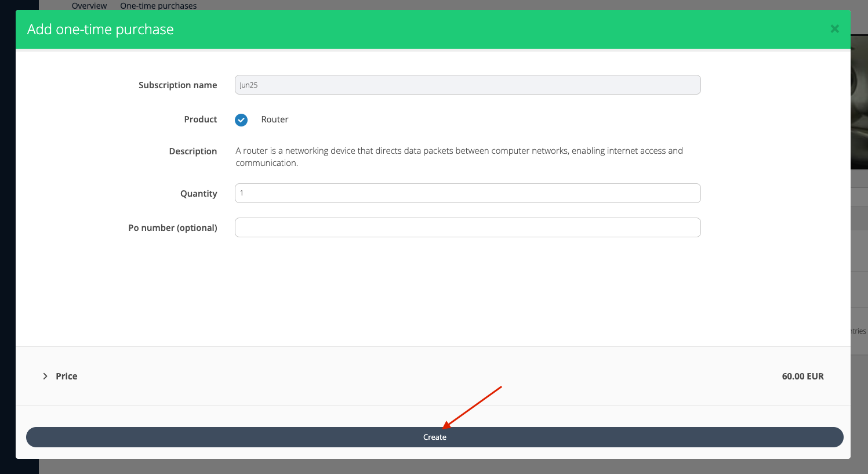
Task: Click the Description field label
Action: (193, 151)
